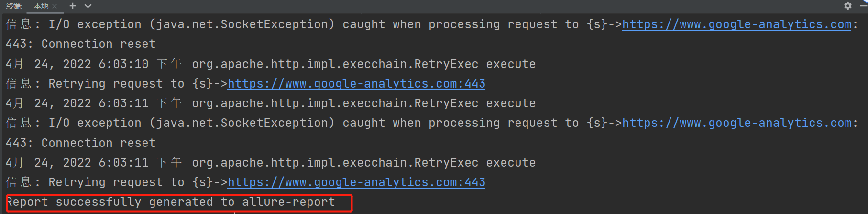This screenshot has height=214, width=868.
Task: Open the google-analytics.com link in the second I/O exception line
Action: pyautogui.click(x=736, y=123)
